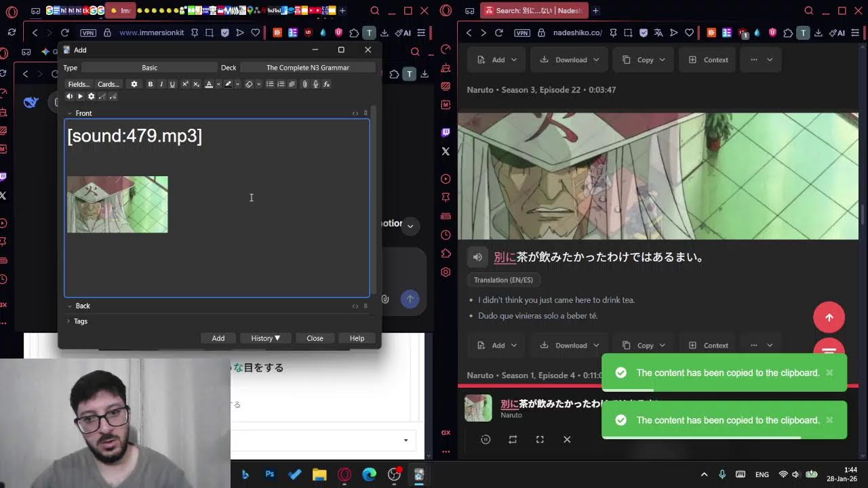Select the Basic note type button
The width and height of the screenshot is (868, 488).
149,68
